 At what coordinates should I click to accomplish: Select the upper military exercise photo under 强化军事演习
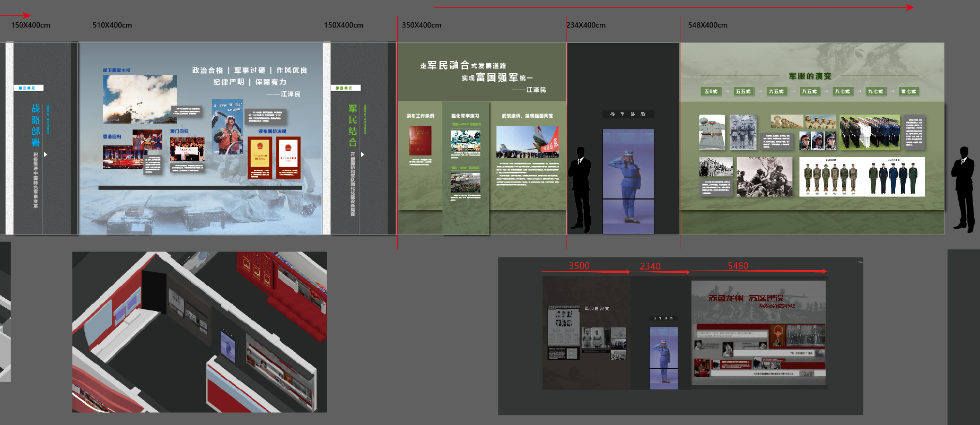[466, 141]
